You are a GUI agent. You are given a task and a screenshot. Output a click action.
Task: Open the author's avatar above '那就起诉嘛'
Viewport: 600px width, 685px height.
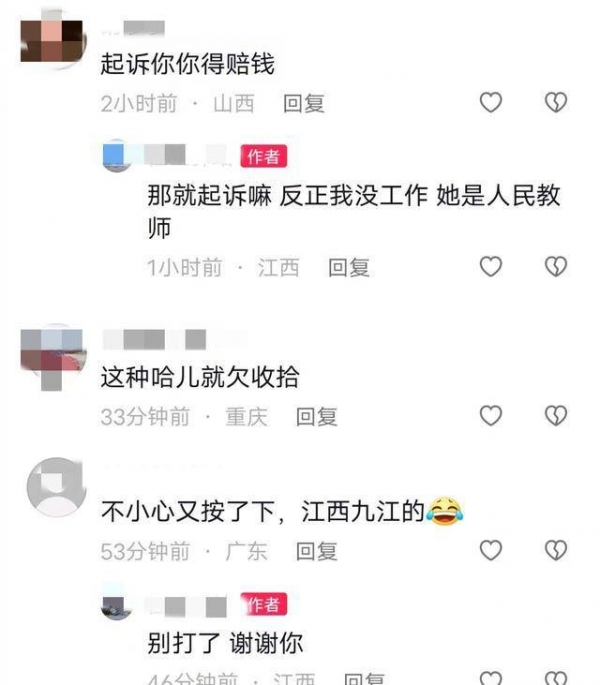coord(116,156)
